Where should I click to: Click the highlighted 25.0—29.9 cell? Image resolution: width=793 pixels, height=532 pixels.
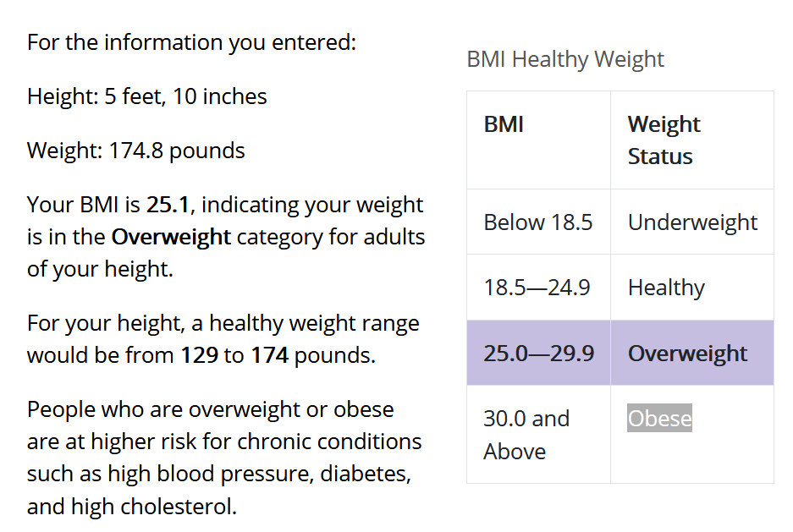pos(538,354)
